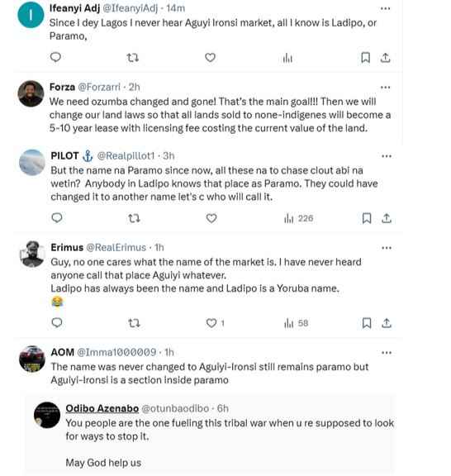Reply to Ifeanyi Adj's tweet
This screenshot has height=476, width=451.
point(55,57)
